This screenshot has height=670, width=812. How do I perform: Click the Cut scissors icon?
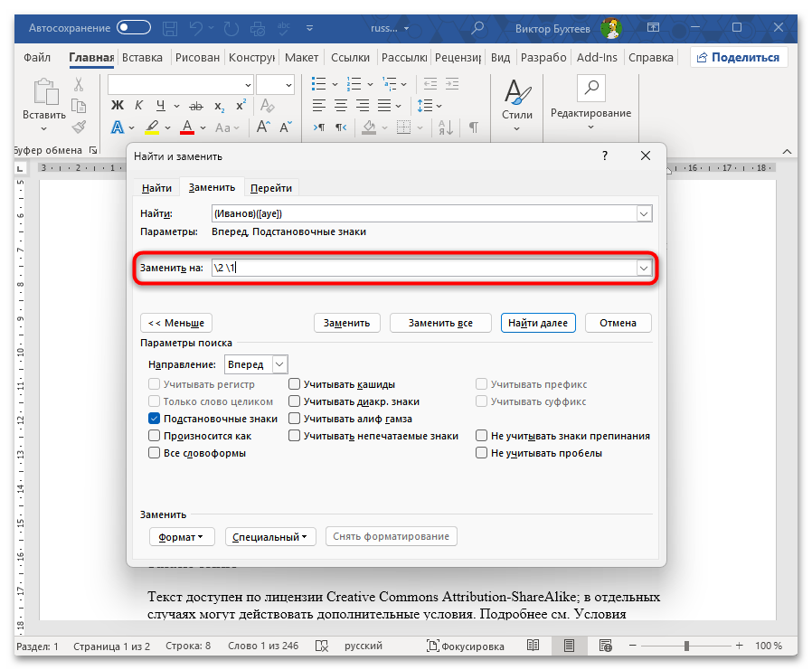click(x=79, y=84)
